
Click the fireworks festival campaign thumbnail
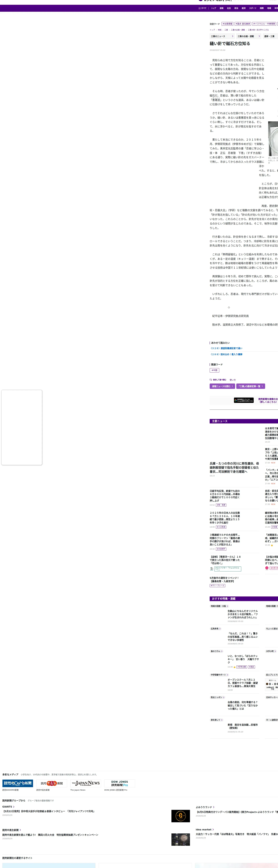[181, 840]
